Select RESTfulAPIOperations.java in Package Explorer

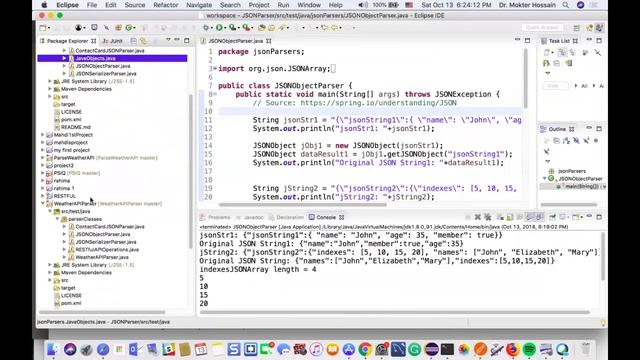pos(107,249)
